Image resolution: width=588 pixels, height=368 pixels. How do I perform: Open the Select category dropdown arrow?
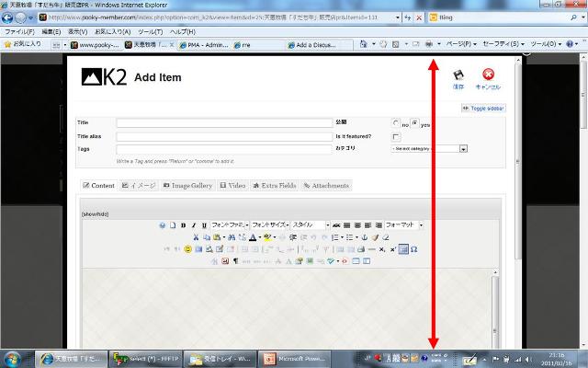(x=463, y=149)
